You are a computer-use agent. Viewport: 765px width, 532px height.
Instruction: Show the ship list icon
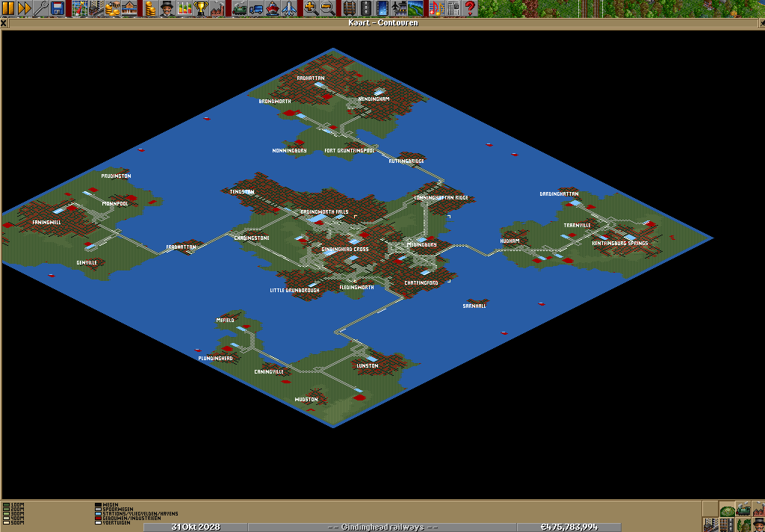click(272, 8)
